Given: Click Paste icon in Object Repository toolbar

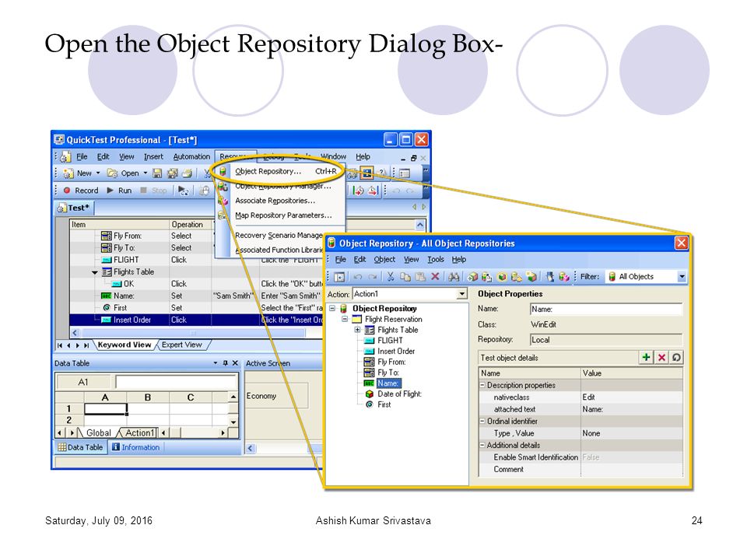Looking at the screenshot, I should [419, 277].
